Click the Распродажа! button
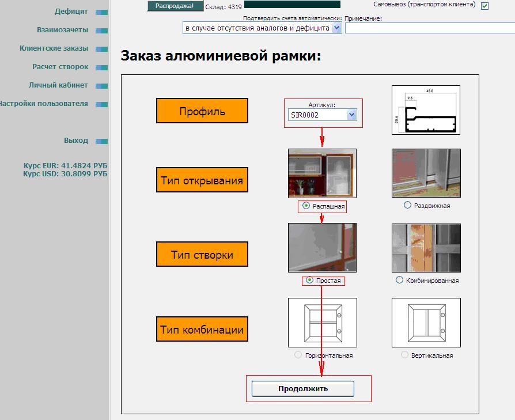 [x=175, y=6]
